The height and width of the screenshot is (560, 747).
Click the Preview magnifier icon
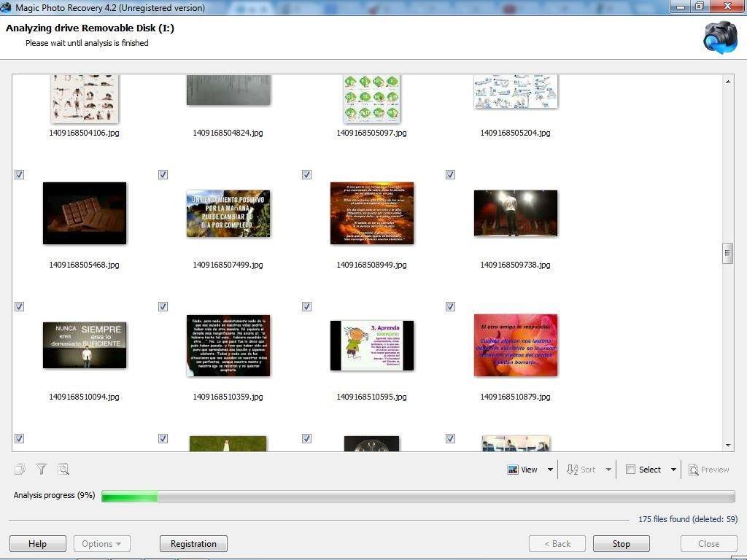(x=693, y=470)
